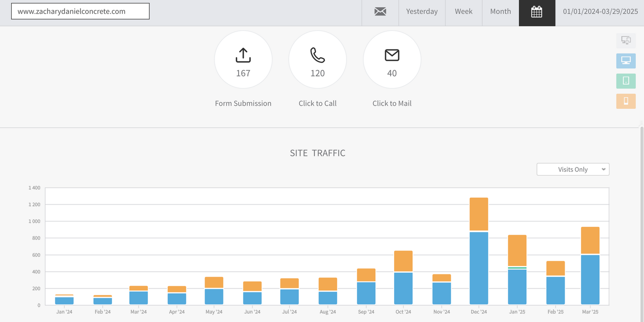644x322 pixels.
Task: Click the Click to Call phone icon
Action: tap(317, 55)
